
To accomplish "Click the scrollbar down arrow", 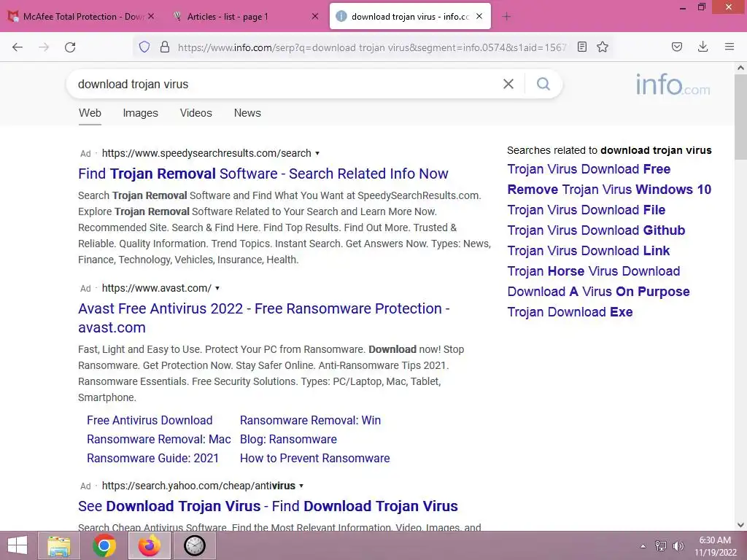I will click(x=740, y=525).
